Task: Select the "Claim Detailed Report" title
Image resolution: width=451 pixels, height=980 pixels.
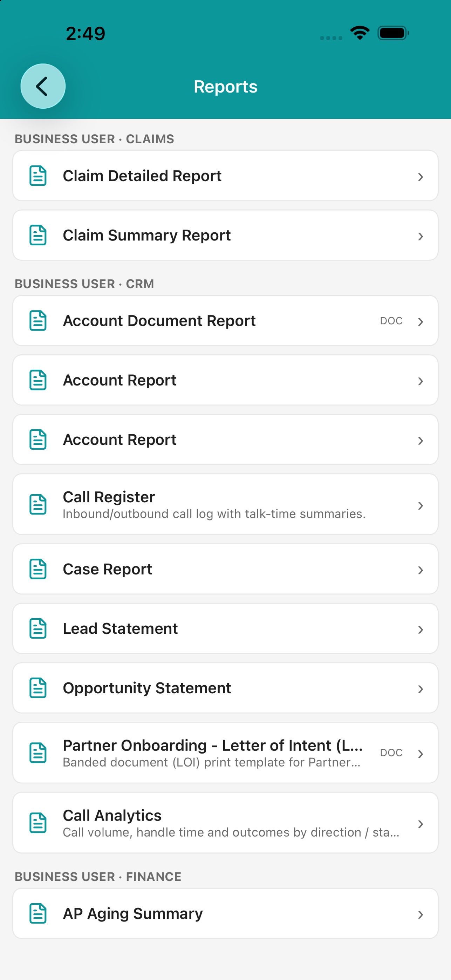Action: click(x=142, y=176)
